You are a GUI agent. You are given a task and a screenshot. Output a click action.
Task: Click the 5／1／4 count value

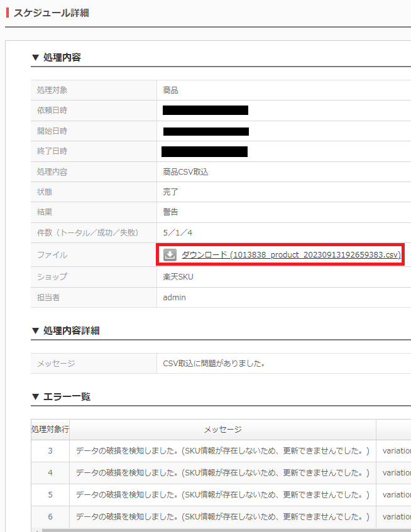point(177,233)
